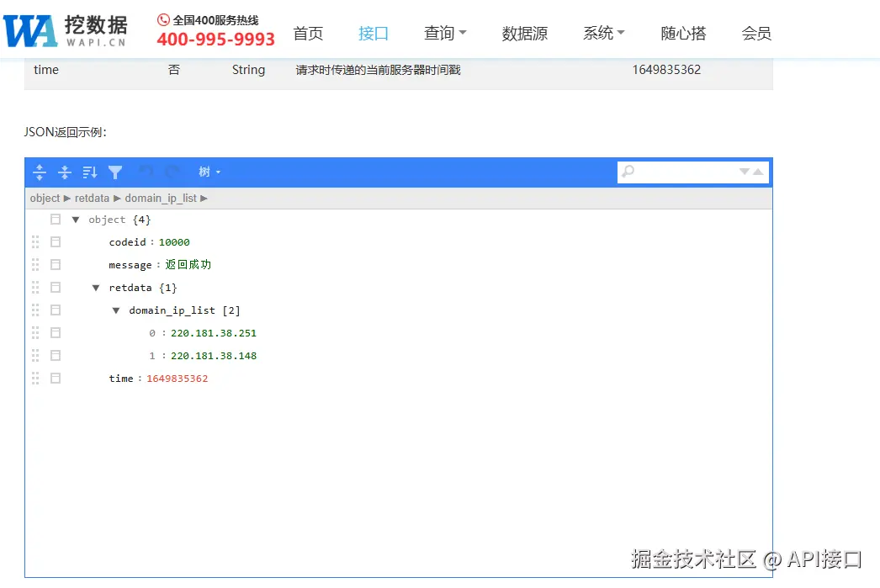
Task: Open the sort contents tool
Action: click(90, 172)
